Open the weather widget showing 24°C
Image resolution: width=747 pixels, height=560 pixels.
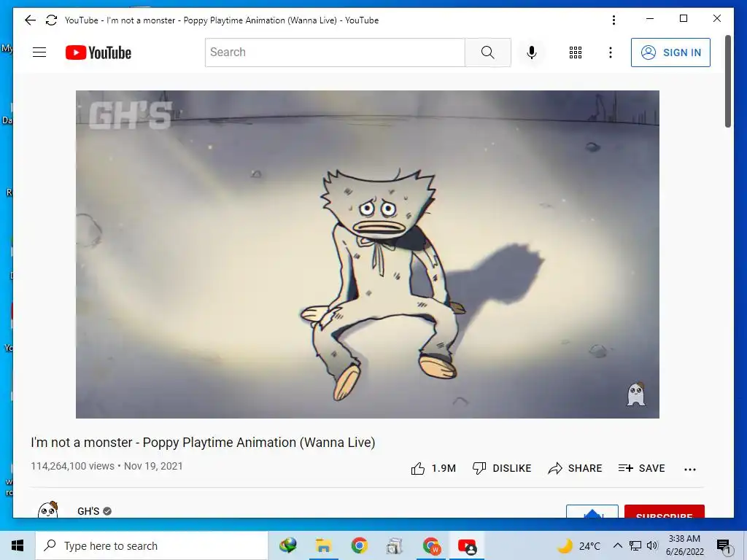[x=578, y=545]
